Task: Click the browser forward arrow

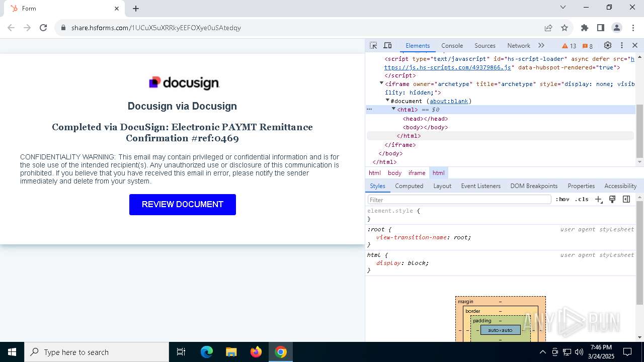Action: coord(27,28)
